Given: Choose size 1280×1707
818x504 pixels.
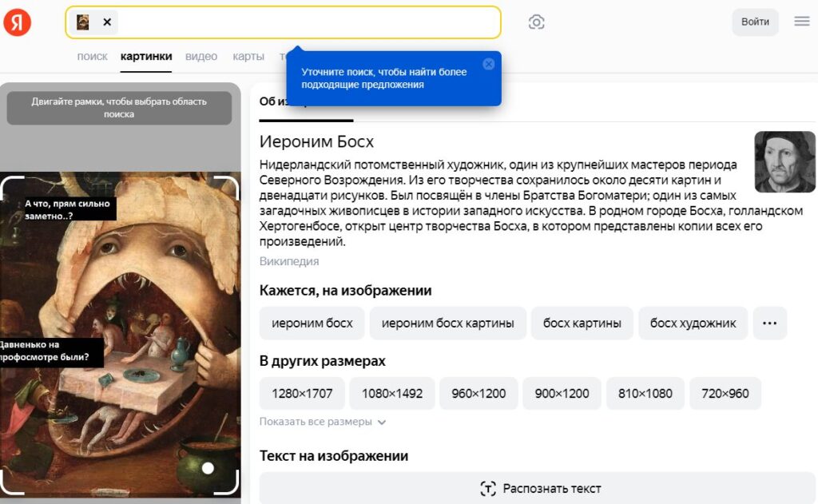Looking at the screenshot, I should (302, 394).
